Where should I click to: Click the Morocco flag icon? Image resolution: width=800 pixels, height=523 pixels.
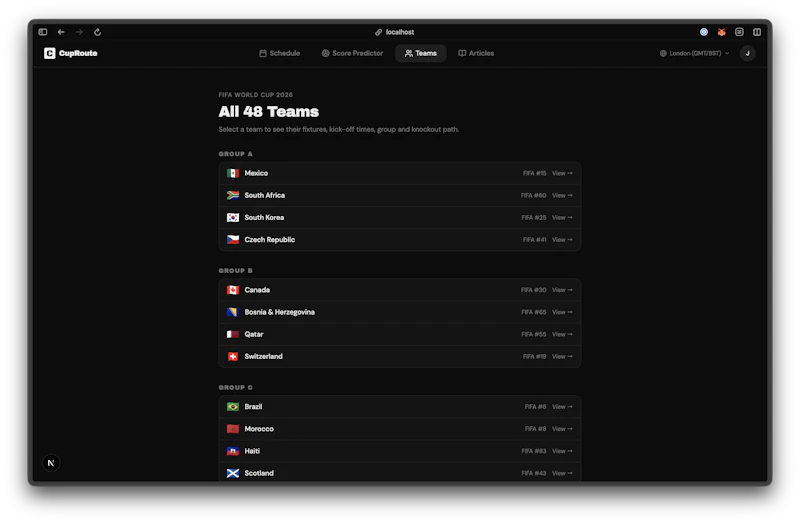click(x=233, y=429)
